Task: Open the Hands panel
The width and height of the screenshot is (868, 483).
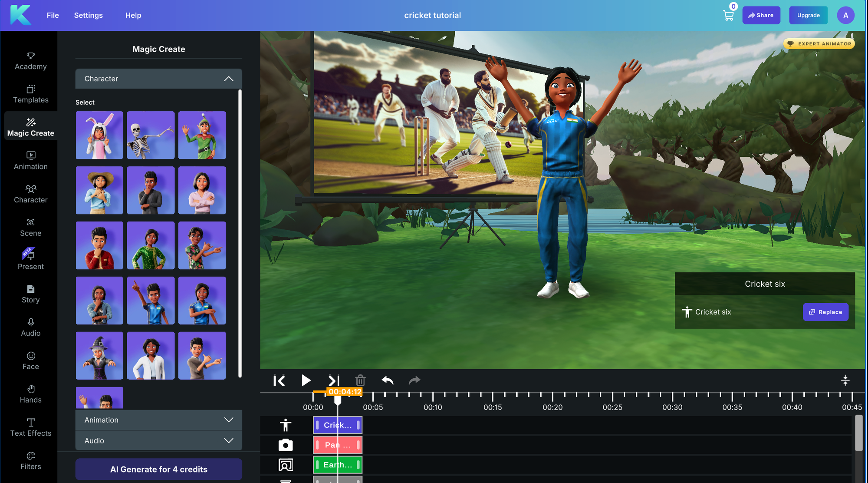Action: tap(30, 394)
